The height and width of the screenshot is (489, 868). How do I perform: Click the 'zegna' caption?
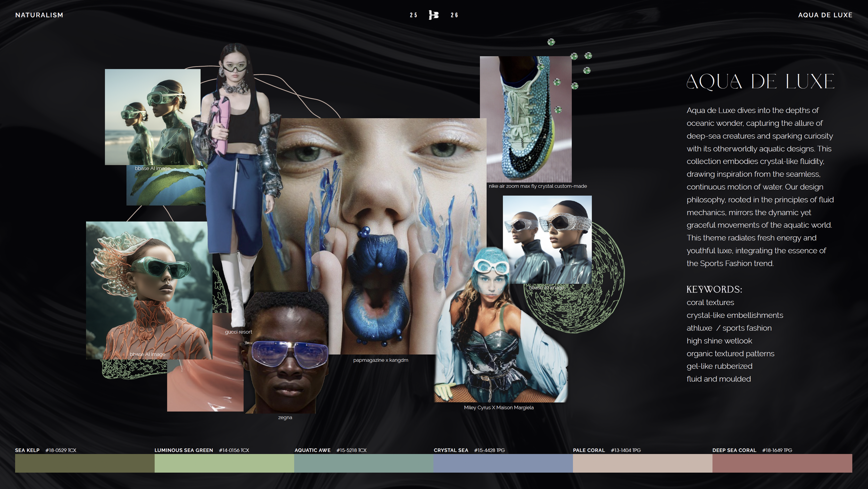(285, 417)
